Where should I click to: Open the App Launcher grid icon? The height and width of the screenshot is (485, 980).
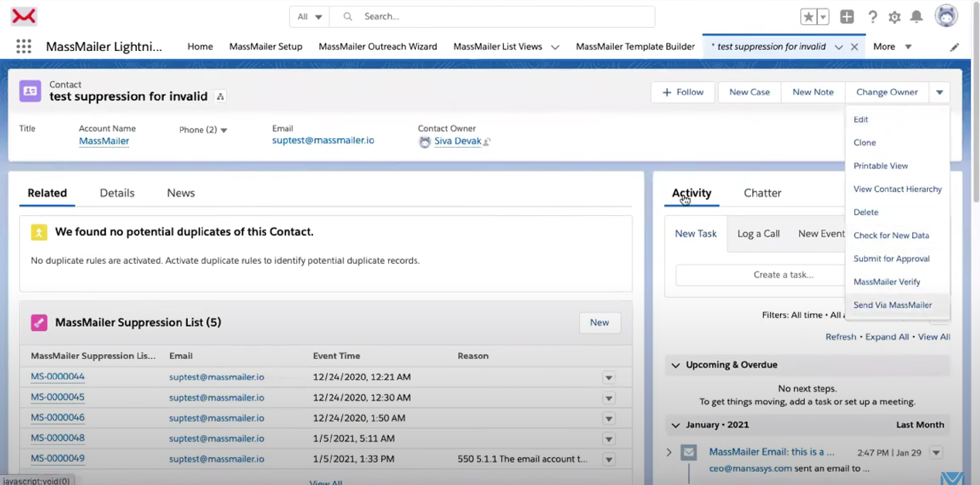[x=24, y=46]
